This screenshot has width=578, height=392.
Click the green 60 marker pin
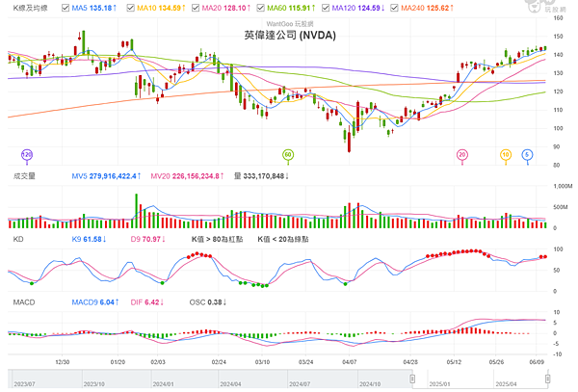288,155
